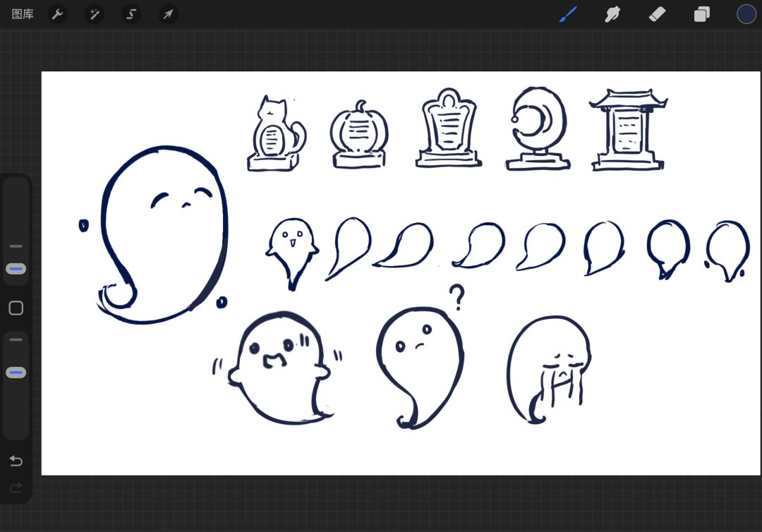Tap the square modify button in sidebar
Screen dimensions: 762x532
(x=16, y=308)
